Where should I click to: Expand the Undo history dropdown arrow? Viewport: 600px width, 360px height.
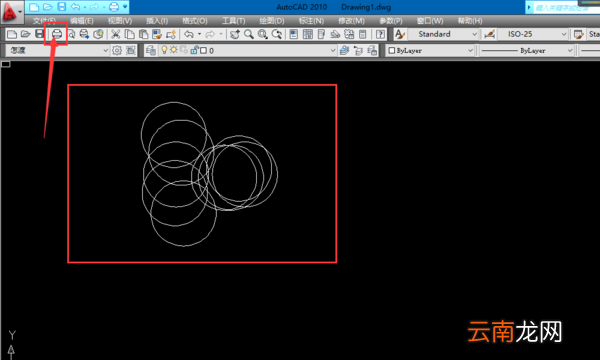tap(199, 34)
